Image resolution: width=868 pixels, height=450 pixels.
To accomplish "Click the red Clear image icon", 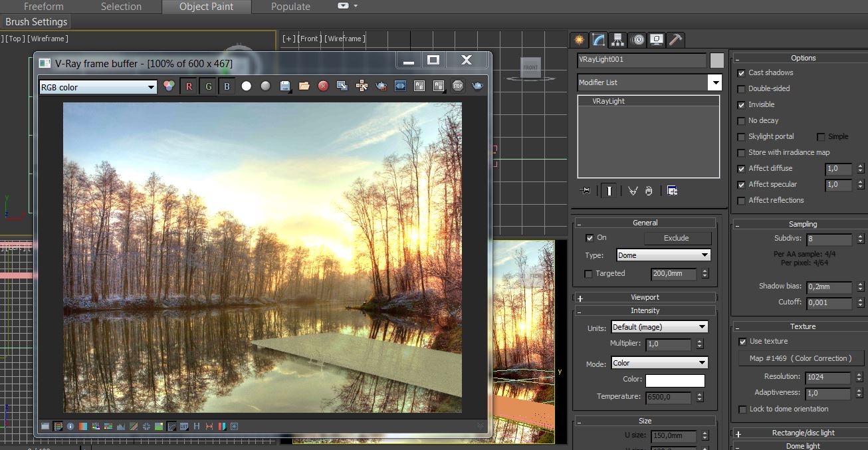I will (323, 86).
